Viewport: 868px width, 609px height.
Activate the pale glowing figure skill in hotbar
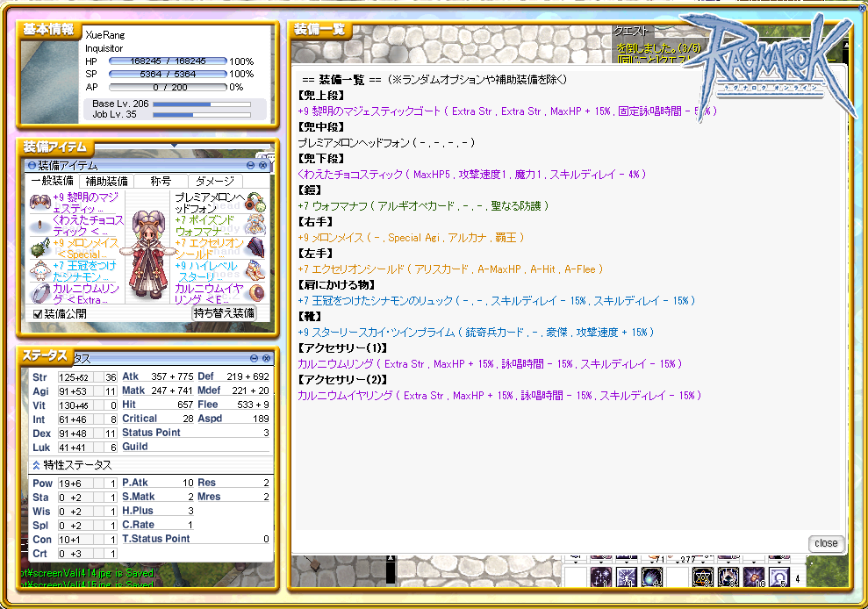tap(778, 577)
